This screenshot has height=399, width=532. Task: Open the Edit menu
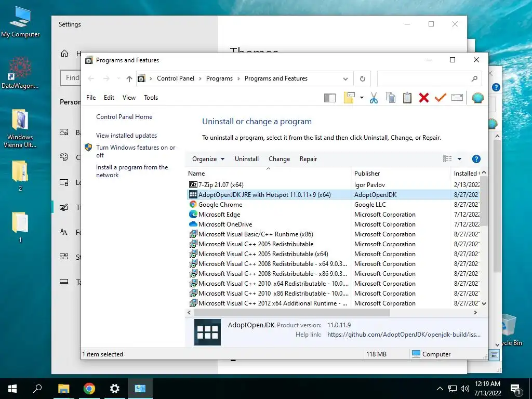point(109,98)
